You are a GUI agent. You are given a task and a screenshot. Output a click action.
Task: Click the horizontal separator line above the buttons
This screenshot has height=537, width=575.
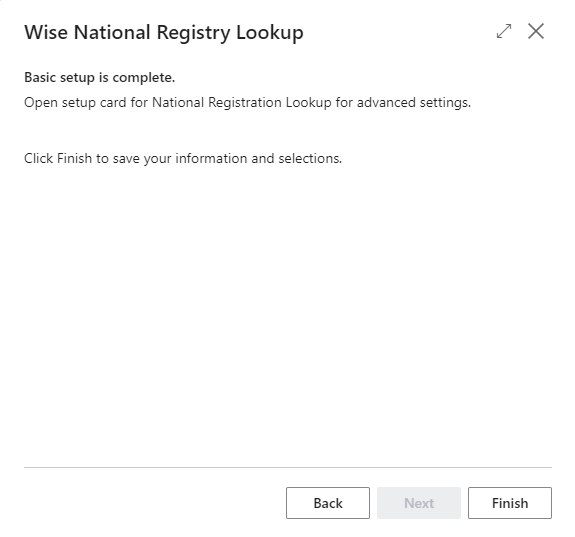tap(288, 467)
